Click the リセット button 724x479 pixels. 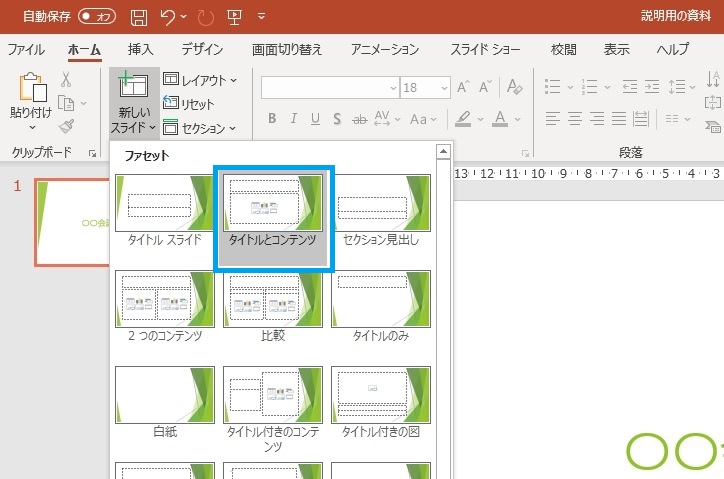[188, 104]
